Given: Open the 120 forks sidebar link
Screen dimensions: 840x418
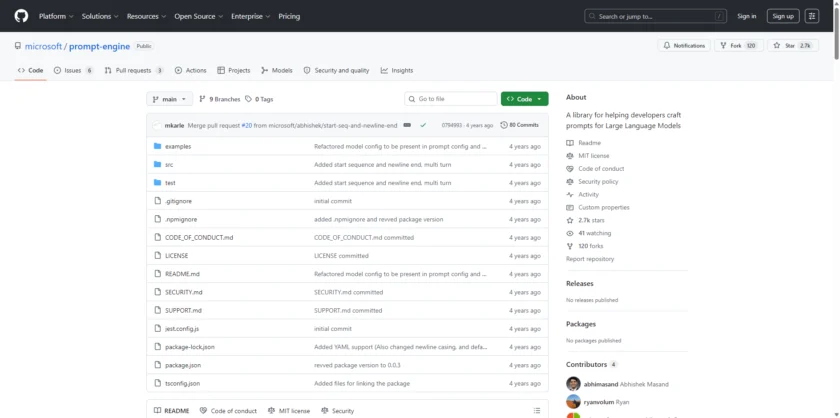Looking at the screenshot, I should point(584,246).
